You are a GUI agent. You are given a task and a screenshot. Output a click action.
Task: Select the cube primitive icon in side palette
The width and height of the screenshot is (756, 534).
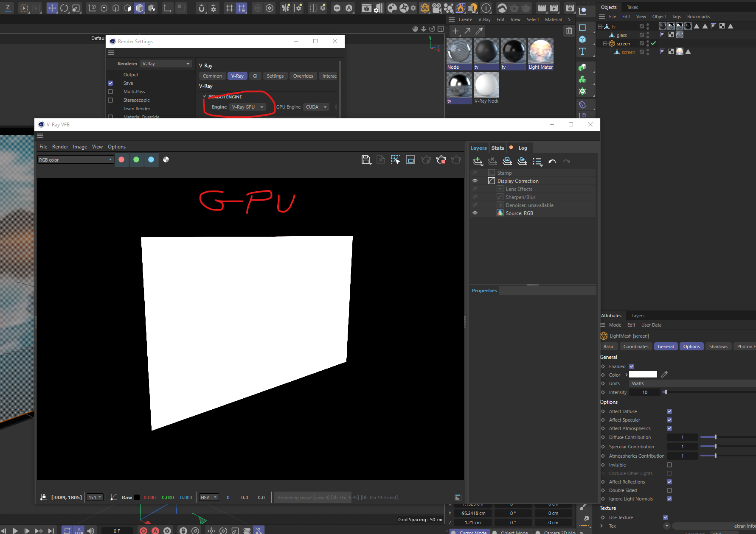[x=582, y=39]
